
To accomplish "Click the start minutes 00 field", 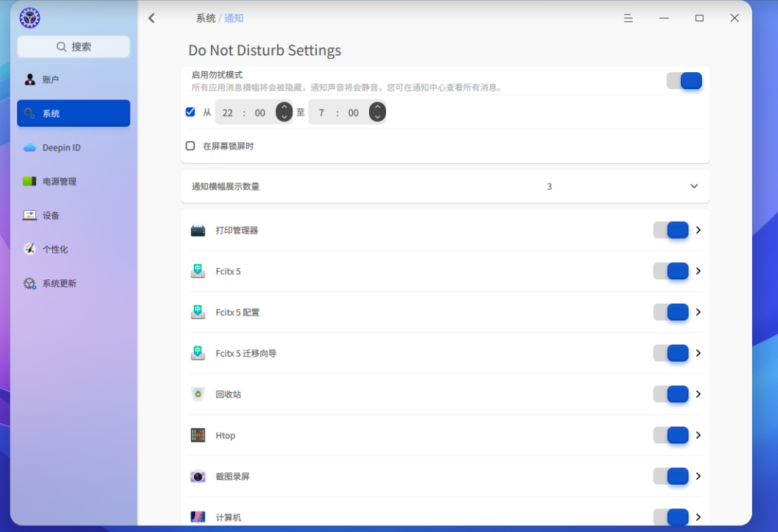I will click(260, 113).
